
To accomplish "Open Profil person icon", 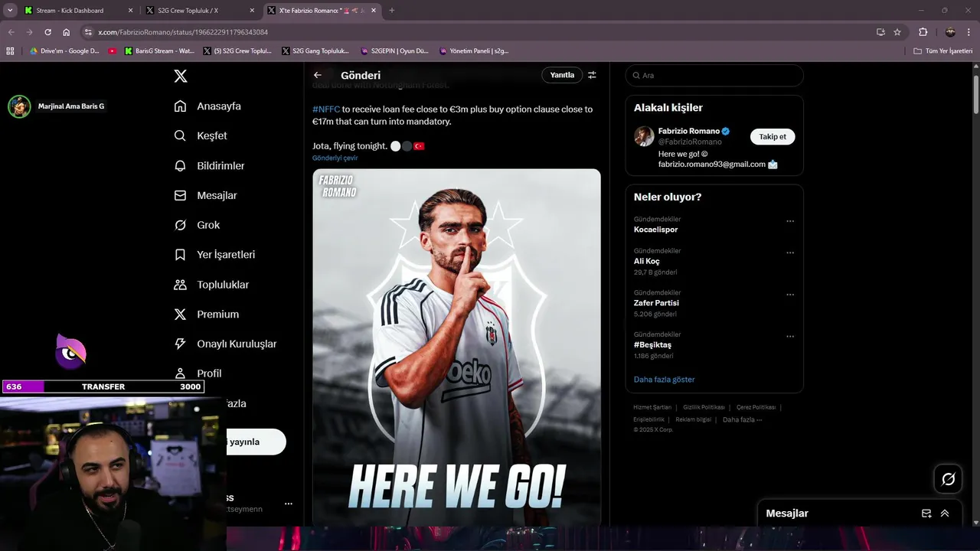I will click(180, 373).
